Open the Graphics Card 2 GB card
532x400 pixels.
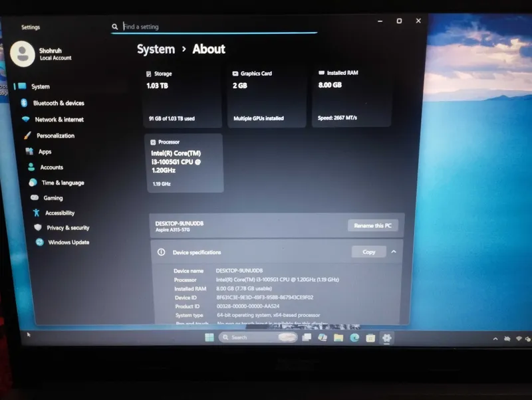click(x=267, y=96)
